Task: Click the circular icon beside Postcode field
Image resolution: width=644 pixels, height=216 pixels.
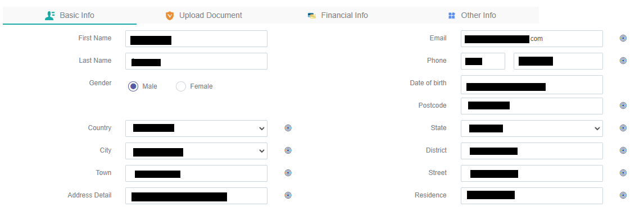Action: [x=623, y=105]
